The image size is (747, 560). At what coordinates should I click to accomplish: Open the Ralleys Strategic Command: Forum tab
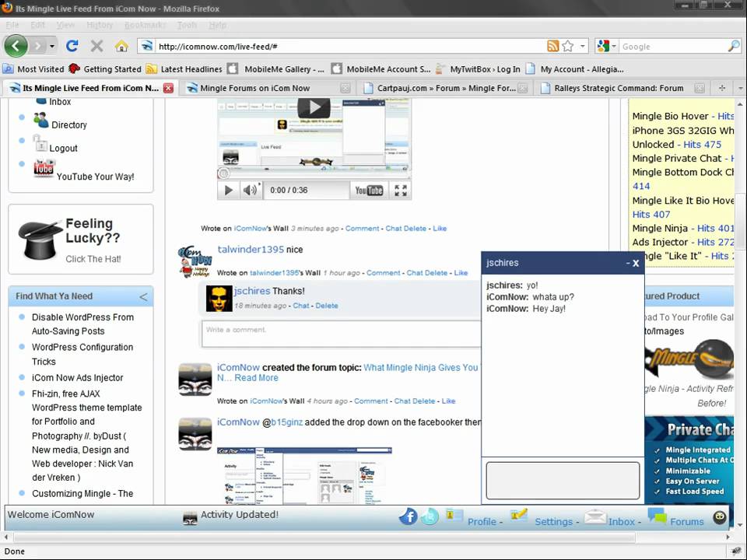pyautogui.click(x=619, y=88)
